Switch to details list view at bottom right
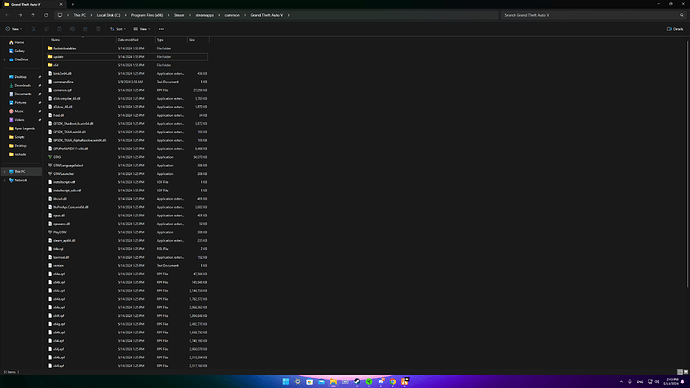This screenshot has height=388, width=690. click(x=679, y=372)
